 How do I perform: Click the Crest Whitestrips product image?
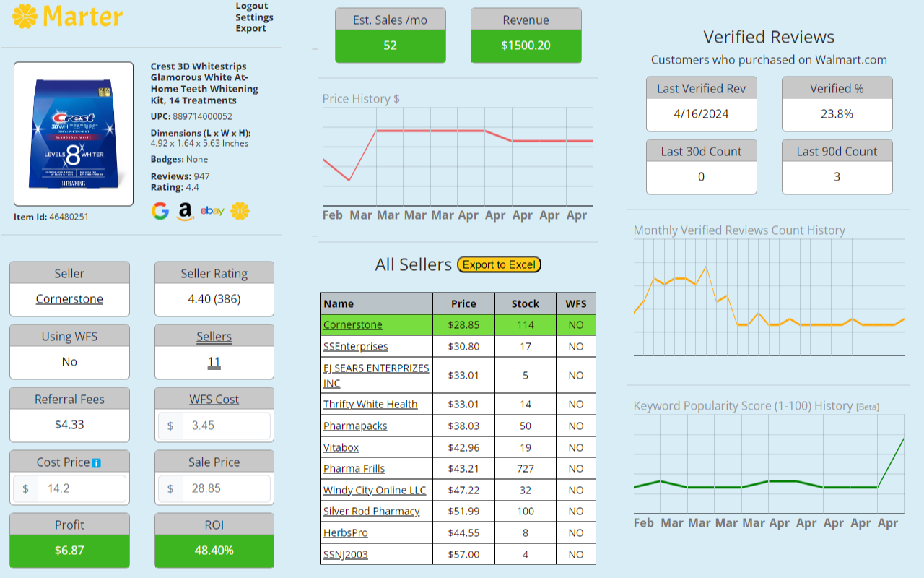pyautogui.click(x=74, y=134)
